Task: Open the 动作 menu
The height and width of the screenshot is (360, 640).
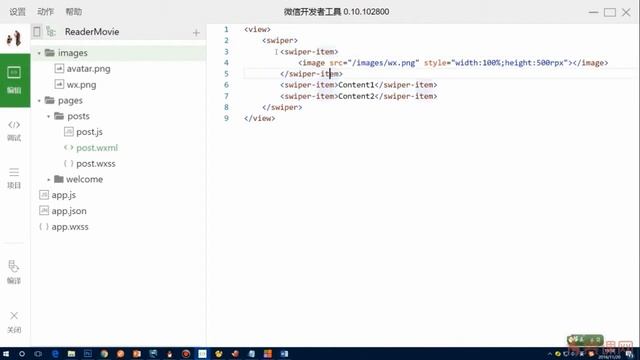Action: [x=45, y=12]
